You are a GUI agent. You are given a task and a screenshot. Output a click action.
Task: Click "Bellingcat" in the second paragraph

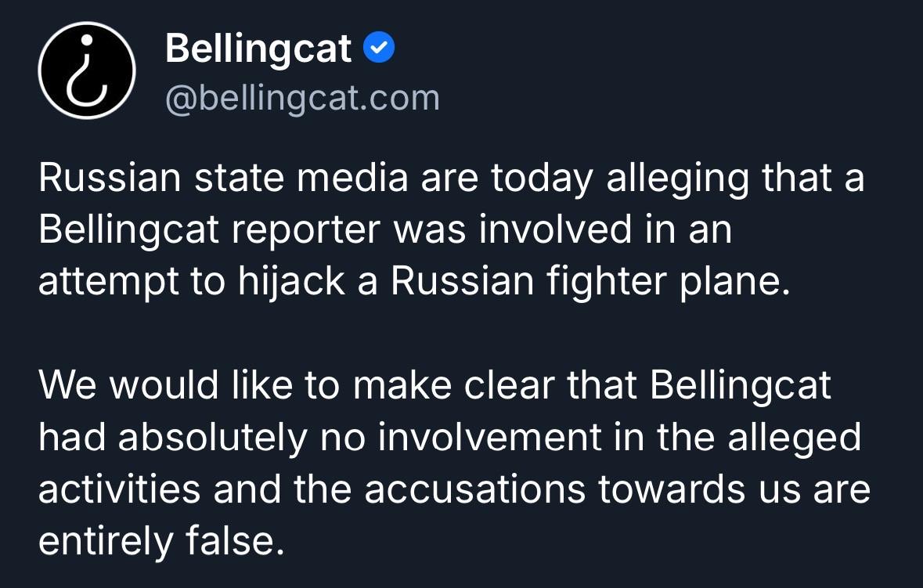(741, 386)
